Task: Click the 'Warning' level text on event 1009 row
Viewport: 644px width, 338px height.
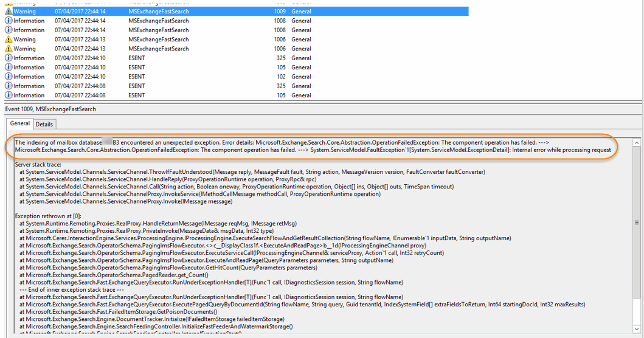Action: pyautogui.click(x=25, y=12)
